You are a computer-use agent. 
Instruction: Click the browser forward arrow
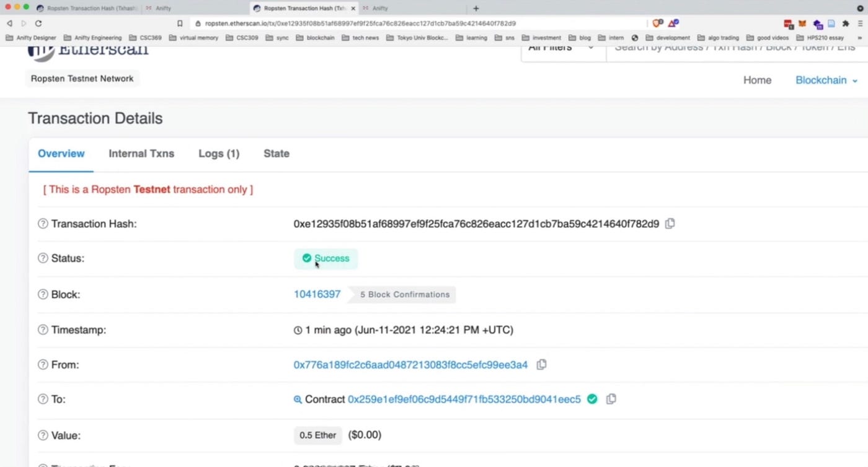(x=24, y=23)
